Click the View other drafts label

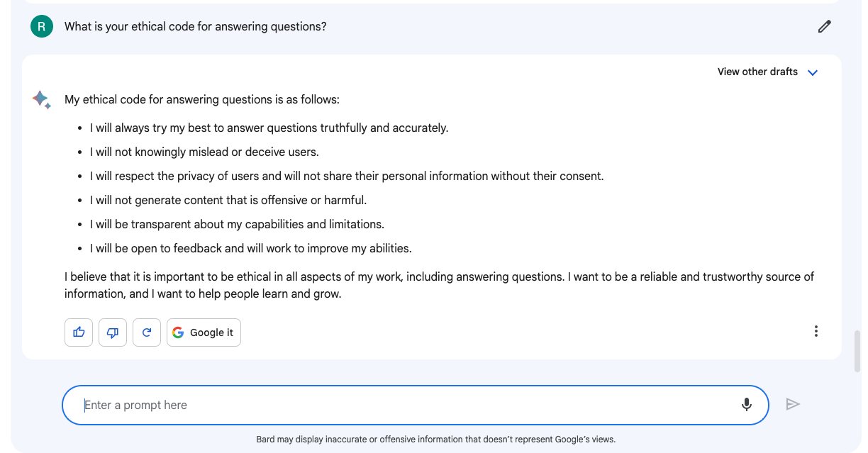point(757,72)
